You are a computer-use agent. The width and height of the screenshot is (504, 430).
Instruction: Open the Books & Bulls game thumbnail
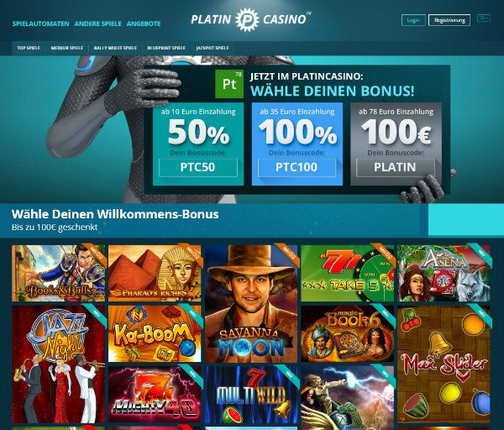click(59, 273)
